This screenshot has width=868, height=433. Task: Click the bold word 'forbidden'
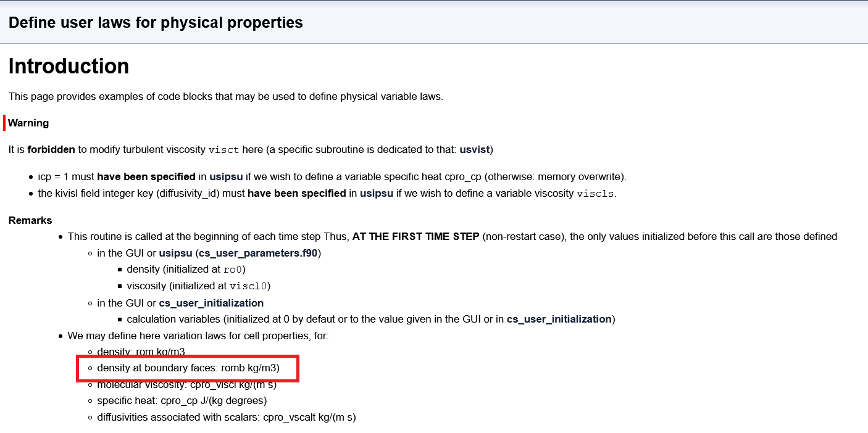[x=51, y=149]
